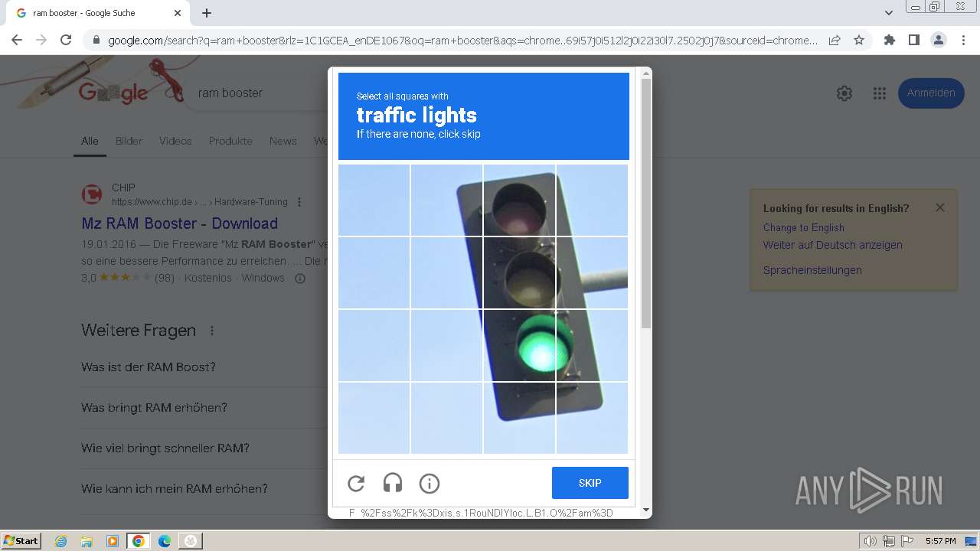Open Google apps grid

pyautogui.click(x=880, y=93)
